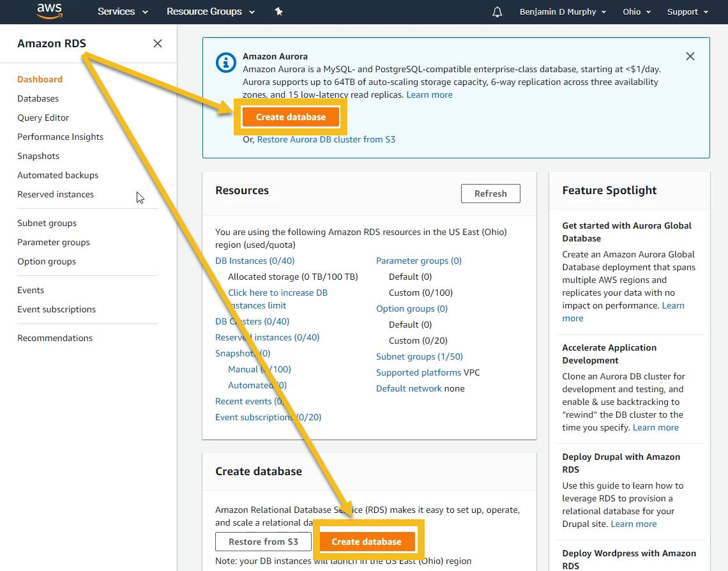This screenshot has width=728, height=571.
Task: Click Create database button in lower panel
Action: click(x=367, y=542)
